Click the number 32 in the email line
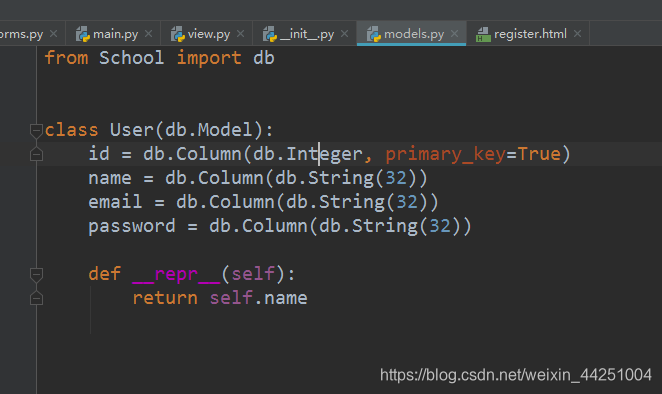 click(x=407, y=202)
